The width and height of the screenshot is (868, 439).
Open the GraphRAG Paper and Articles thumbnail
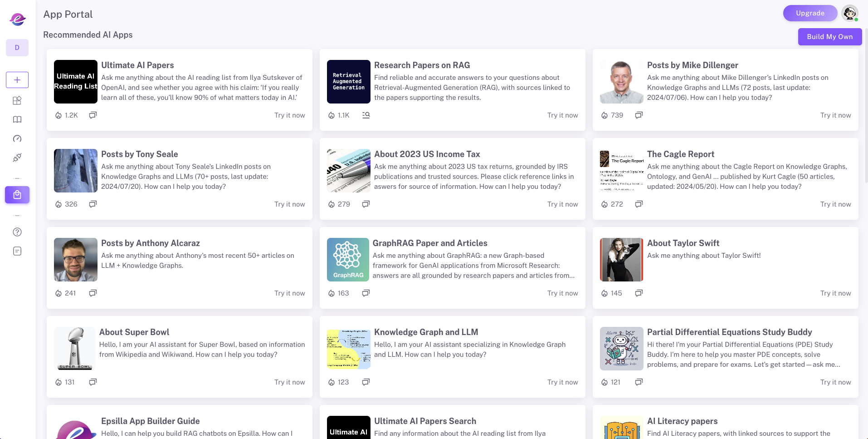click(x=348, y=260)
